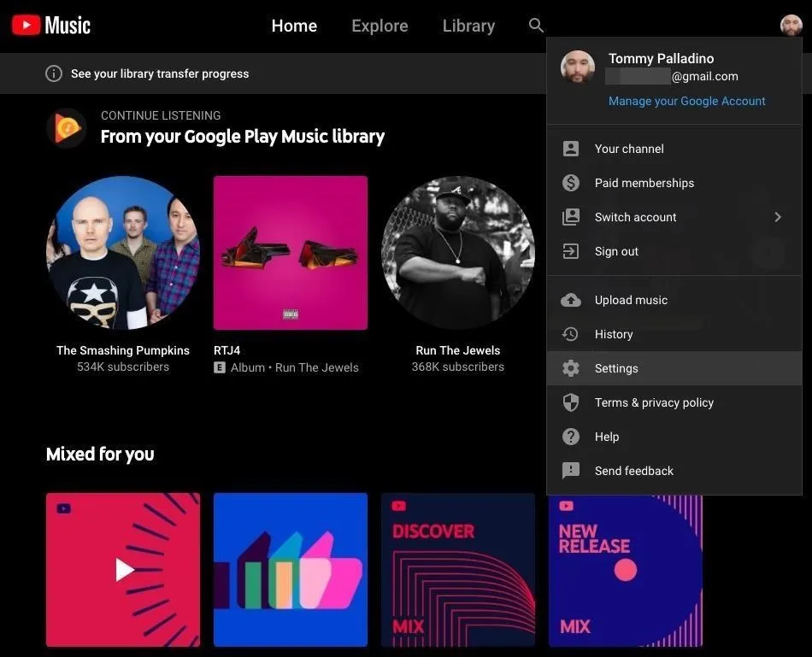
Task: Click the large avatar in account menu
Action: point(578,67)
